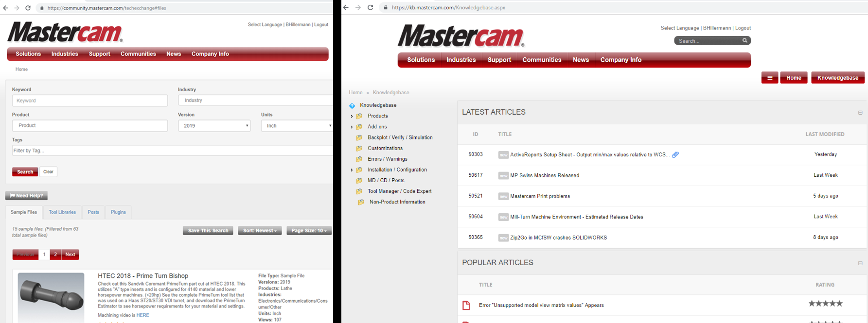Click the folder icon next to Customizations
Viewport: 868px width, 323px height.
click(x=359, y=149)
